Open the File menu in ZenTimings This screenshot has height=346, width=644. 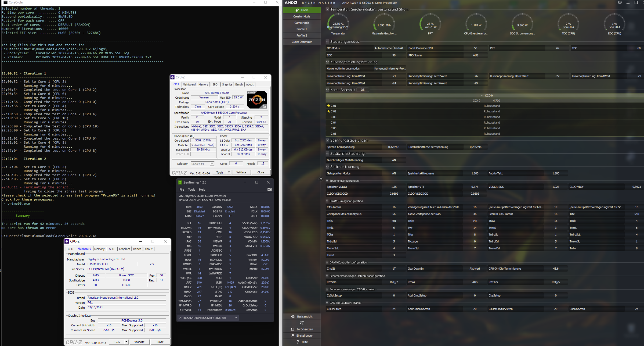[182, 190]
